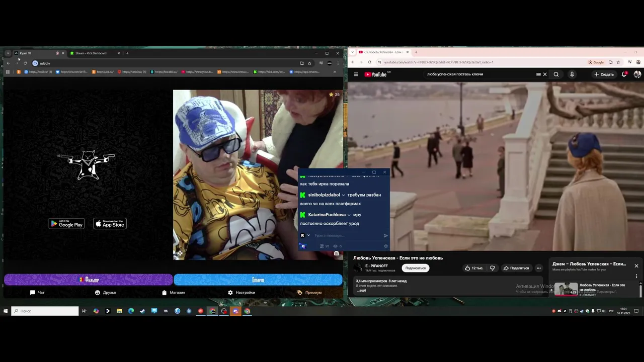
Task: Open mix playlist video thumbnail 4:23
Action: pyautogui.click(x=566, y=289)
